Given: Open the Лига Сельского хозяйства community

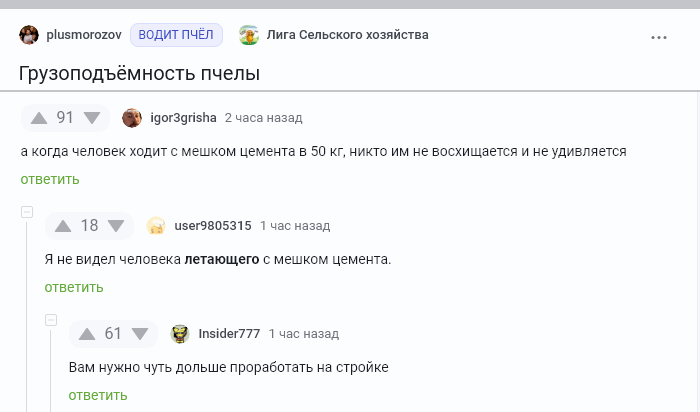Looking at the screenshot, I should [x=347, y=35].
